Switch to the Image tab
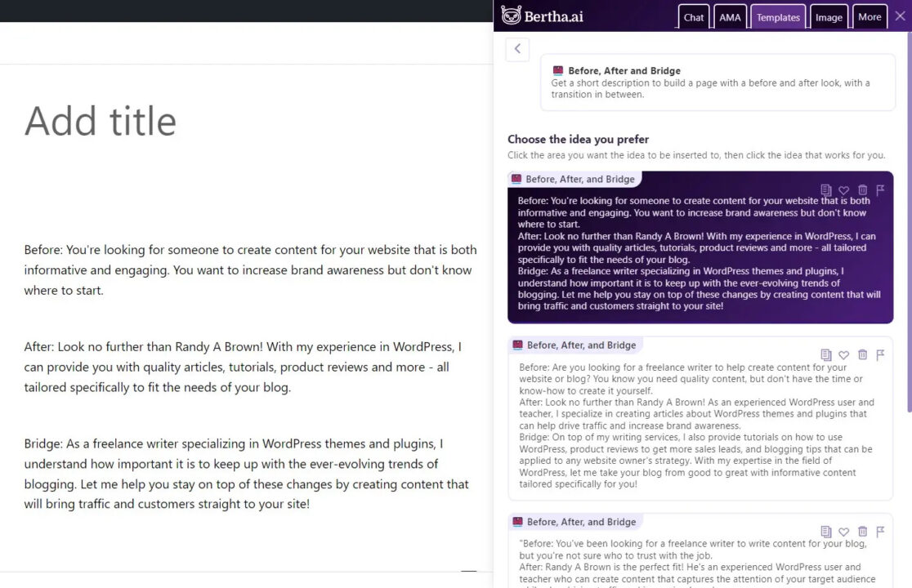Screen dimensions: 912x588 (x=829, y=16)
